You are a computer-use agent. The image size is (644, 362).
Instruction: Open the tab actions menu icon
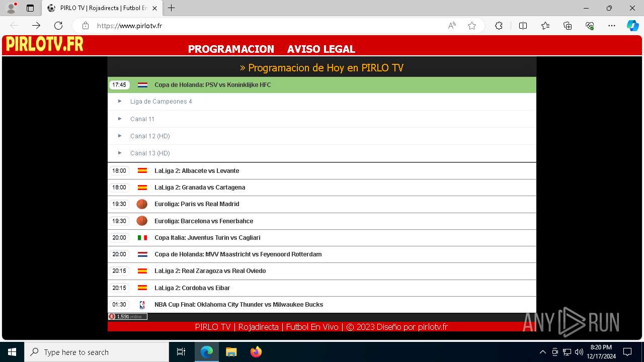[30, 8]
